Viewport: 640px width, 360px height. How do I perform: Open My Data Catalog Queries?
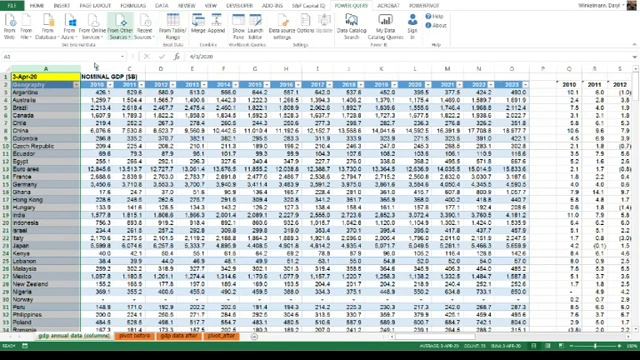(x=385, y=27)
